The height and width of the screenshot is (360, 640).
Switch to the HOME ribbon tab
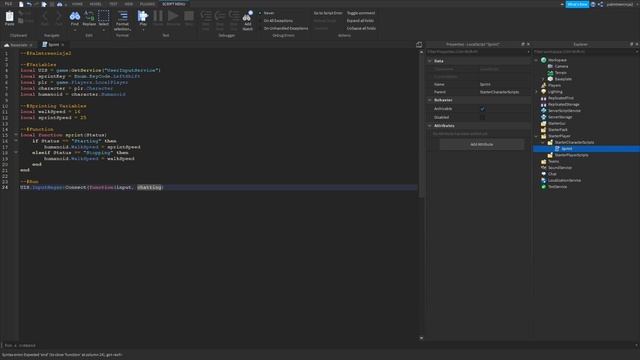77,4
